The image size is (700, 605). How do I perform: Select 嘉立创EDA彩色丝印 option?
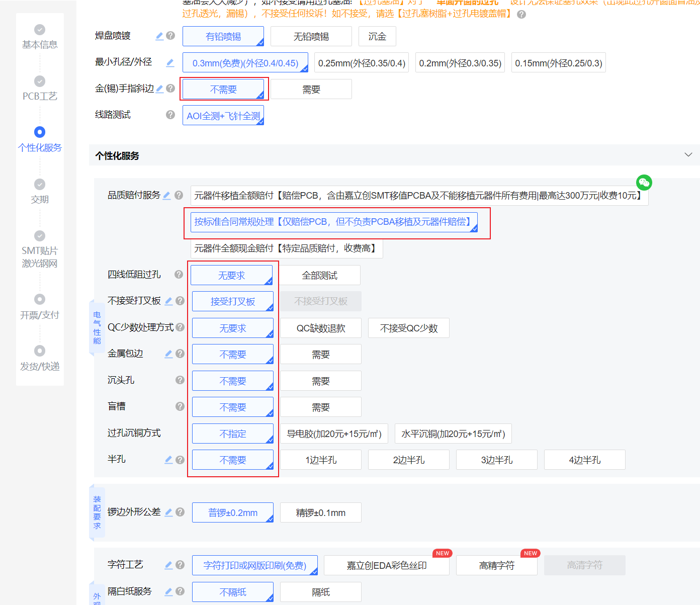tap(386, 566)
